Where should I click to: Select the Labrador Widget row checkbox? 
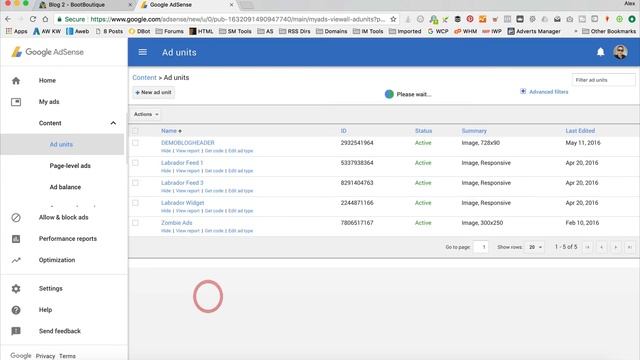pos(135,203)
